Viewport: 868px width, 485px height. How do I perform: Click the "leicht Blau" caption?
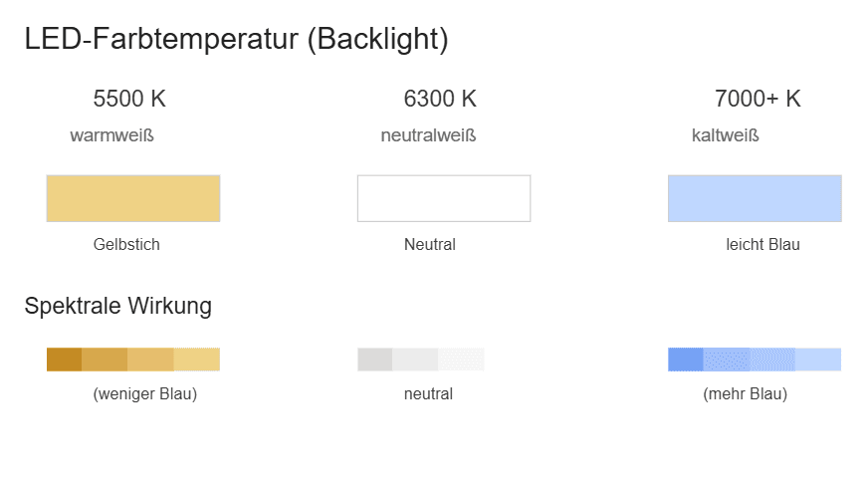click(762, 244)
